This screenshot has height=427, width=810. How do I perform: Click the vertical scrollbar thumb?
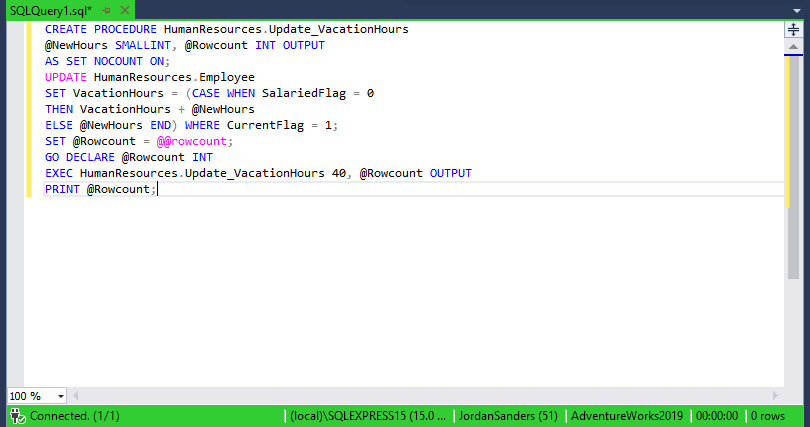793,168
